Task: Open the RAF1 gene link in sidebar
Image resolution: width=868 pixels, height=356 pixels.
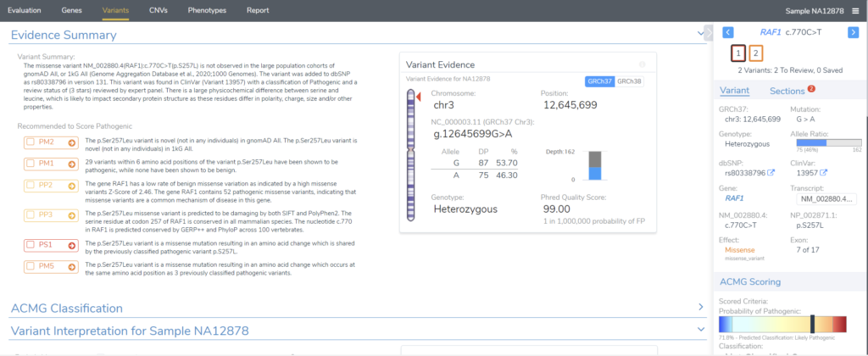Action: pyautogui.click(x=734, y=197)
